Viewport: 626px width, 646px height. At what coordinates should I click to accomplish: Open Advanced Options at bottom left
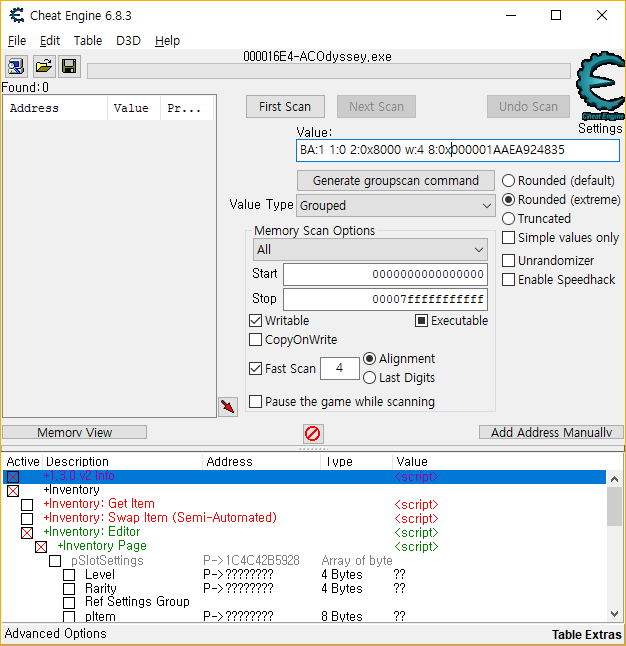pyautogui.click(x=55, y=633)
